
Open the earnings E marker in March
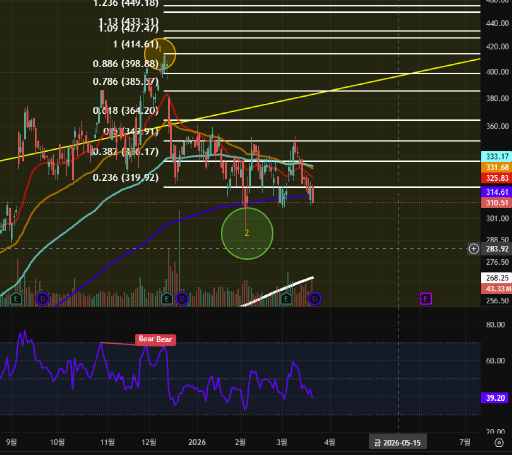pyautogui.click(x=286, y=299)
